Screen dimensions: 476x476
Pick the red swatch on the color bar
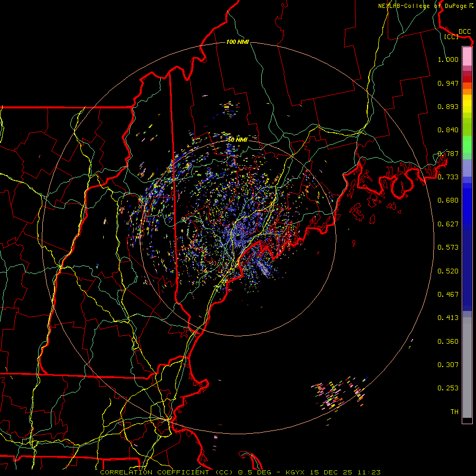(x=467, y=79)
